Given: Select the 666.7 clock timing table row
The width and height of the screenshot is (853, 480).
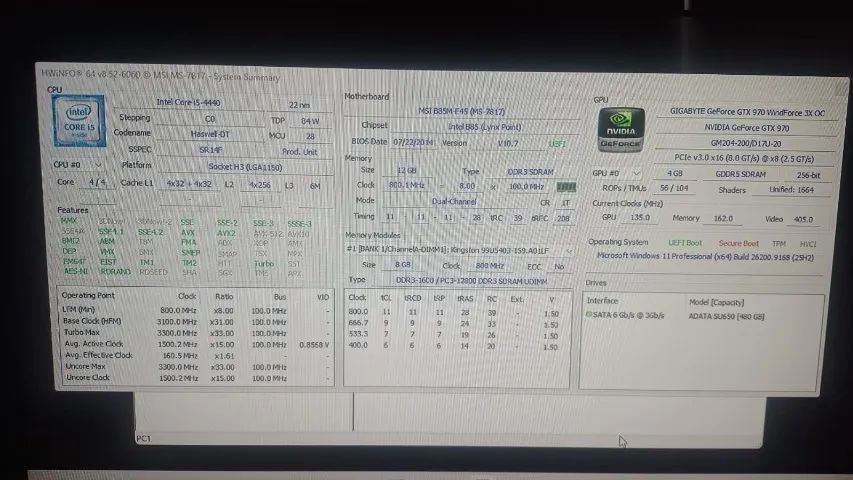Looking at the screenshot, I should point(456,324).
